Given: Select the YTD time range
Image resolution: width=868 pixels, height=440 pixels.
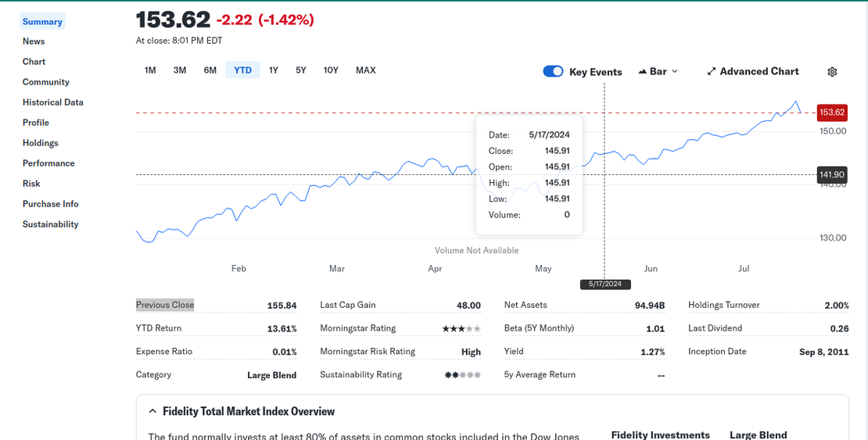Looking at the screenshot, I should point(242,70).
